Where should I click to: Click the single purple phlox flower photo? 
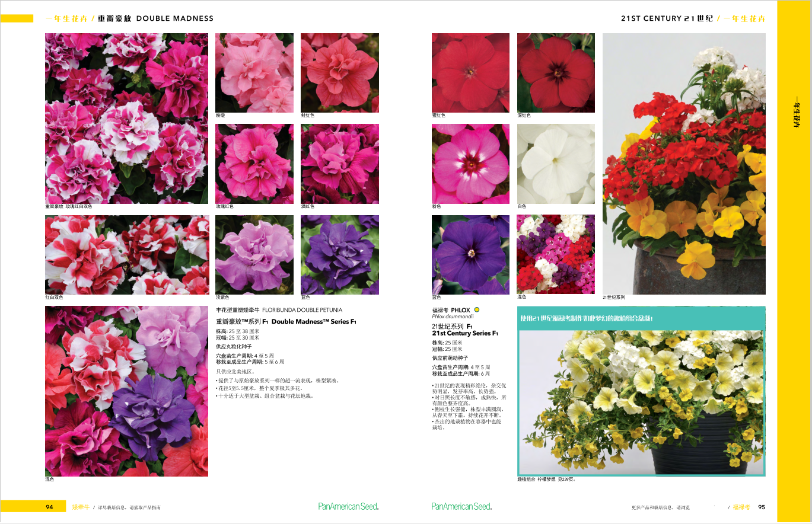click(x=470, y=255)
